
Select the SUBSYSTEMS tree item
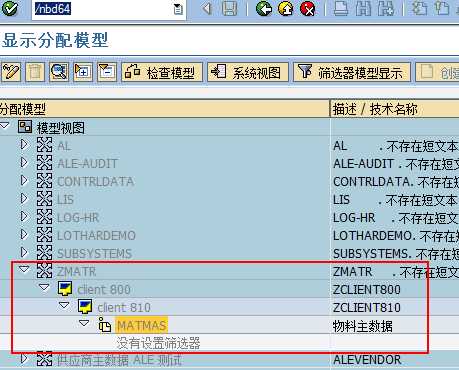[x=95, y=254]
